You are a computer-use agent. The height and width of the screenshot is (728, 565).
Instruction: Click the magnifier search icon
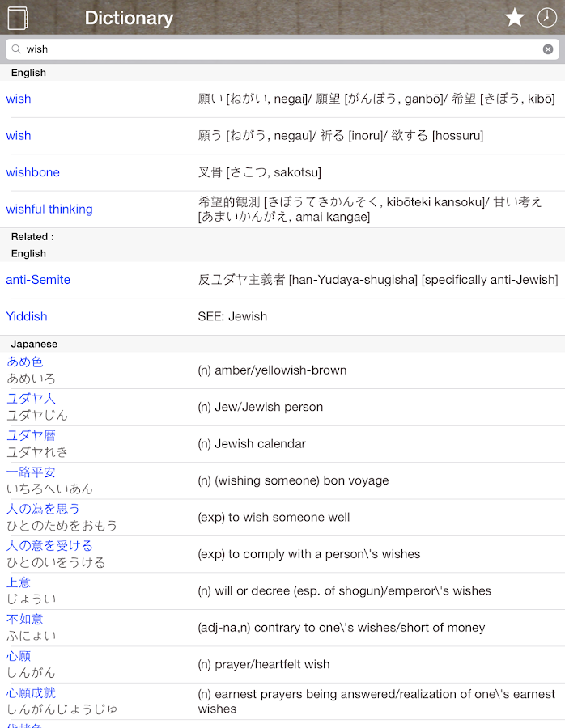[16, 49]
